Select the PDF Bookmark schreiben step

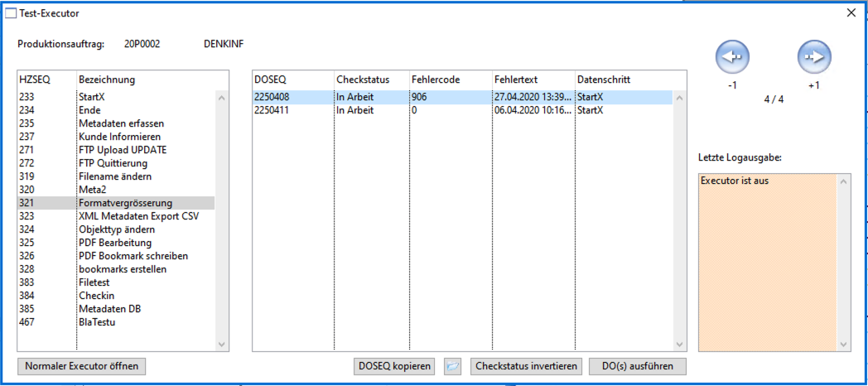[x=133, y=256]
